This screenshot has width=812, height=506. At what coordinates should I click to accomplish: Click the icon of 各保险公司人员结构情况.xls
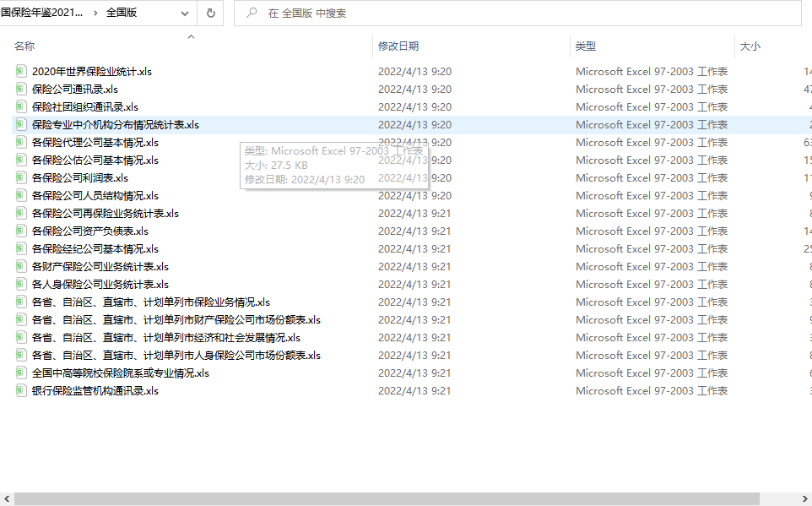pyautogui.click(x=21, y=195)
